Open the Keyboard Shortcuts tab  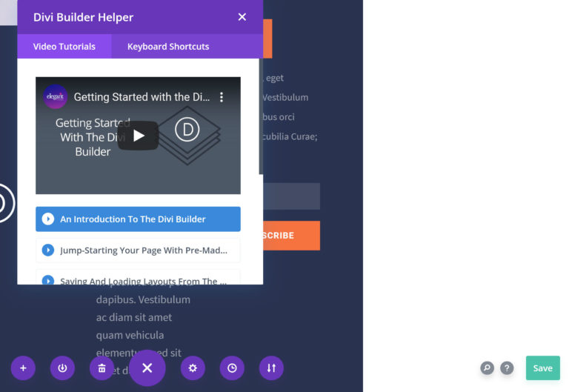[x=168, y=47]
